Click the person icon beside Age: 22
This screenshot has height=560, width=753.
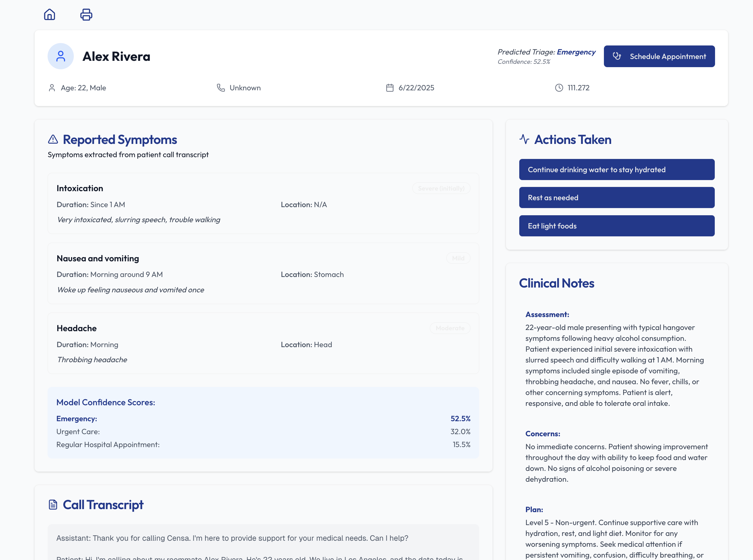52,88
